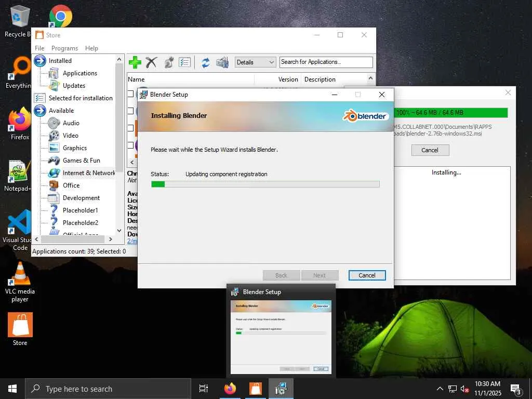Select Applications under Installed

[79, 73]
